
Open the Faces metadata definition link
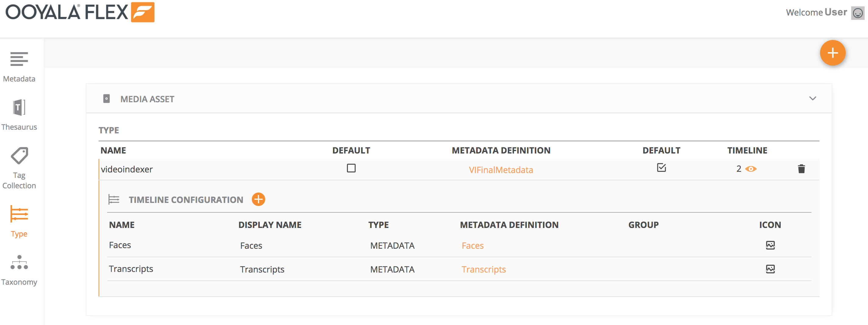pyautogui.click(x=472, y=246)
